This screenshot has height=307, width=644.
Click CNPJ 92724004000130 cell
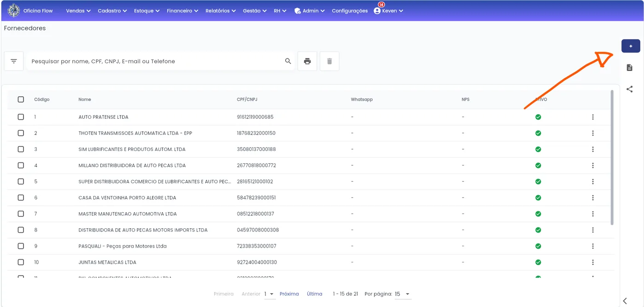point(257,262)
